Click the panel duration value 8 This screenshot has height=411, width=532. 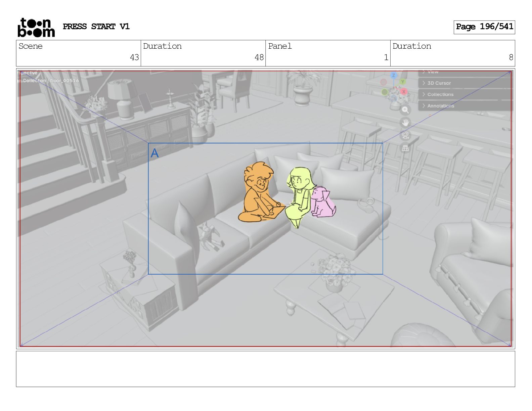coord(511,57)
